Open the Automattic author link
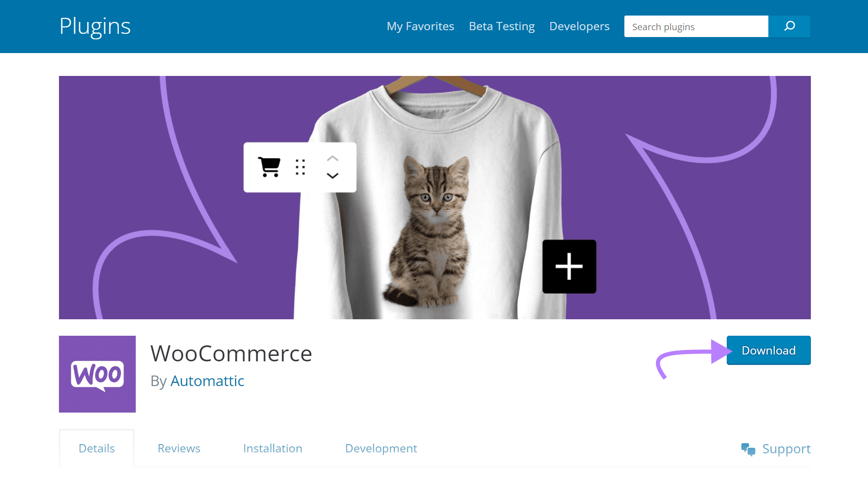 point(207,381)
